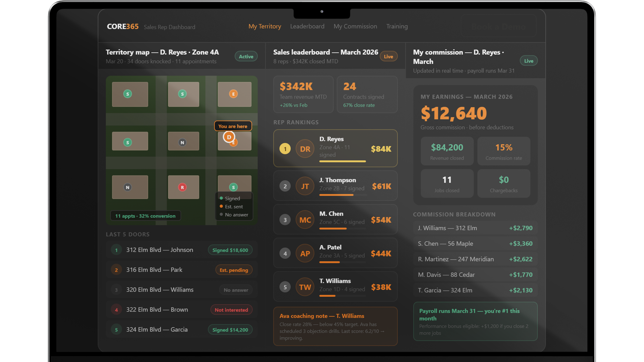This screenshot has width=644, height=362.
Task: Click the DR avatar for D. Reyes
Action: coord(305,149)
